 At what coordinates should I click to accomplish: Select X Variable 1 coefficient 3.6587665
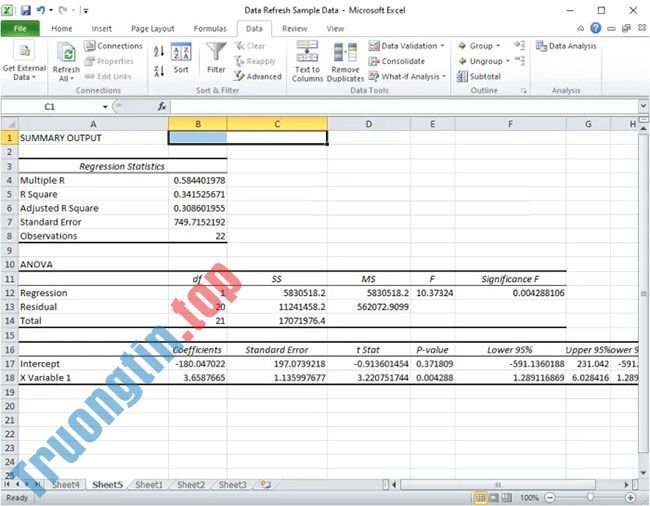point(198,378)
